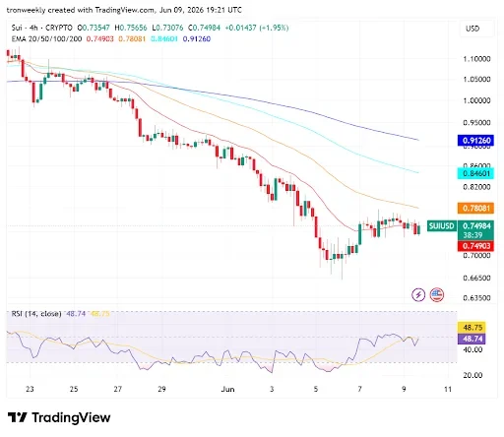Screen dimensions: 504x437
Task: Click the 0.66500 price axis label
Action: click(476, 278)
